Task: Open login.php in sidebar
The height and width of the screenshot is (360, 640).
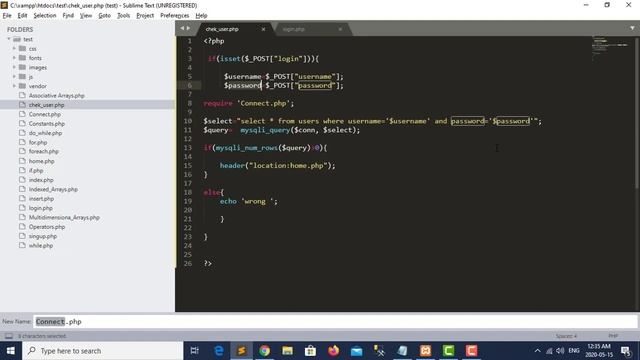Action: (x=40, y=208)
